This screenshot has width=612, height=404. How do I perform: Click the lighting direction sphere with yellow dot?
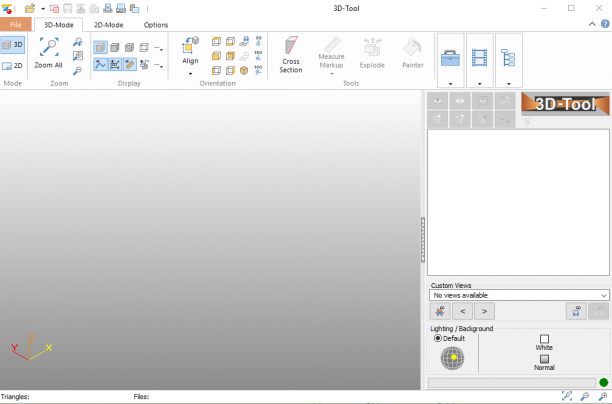[x=452, y=358]
